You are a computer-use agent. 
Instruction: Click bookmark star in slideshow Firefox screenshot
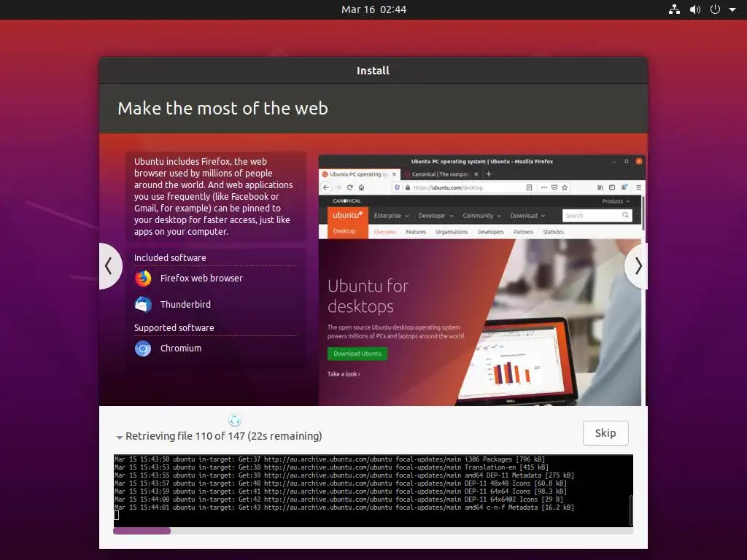click(x=565, y=187)
